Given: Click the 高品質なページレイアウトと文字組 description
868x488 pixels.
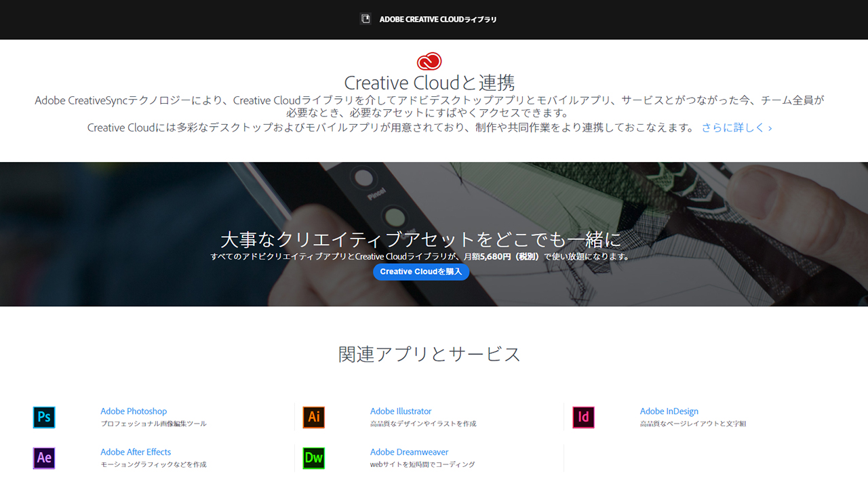Looking at the screenshot, I should [x=693, y=424].
